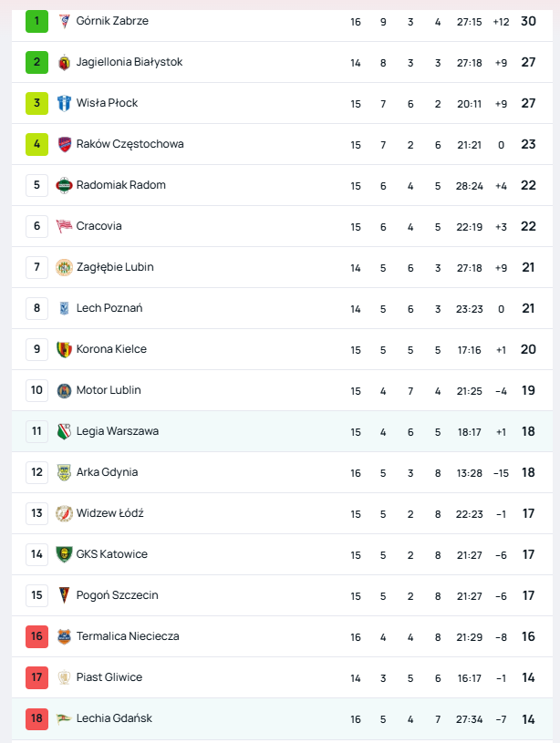Click the Lechia Gdańsk flag logo

coord(64,718)
